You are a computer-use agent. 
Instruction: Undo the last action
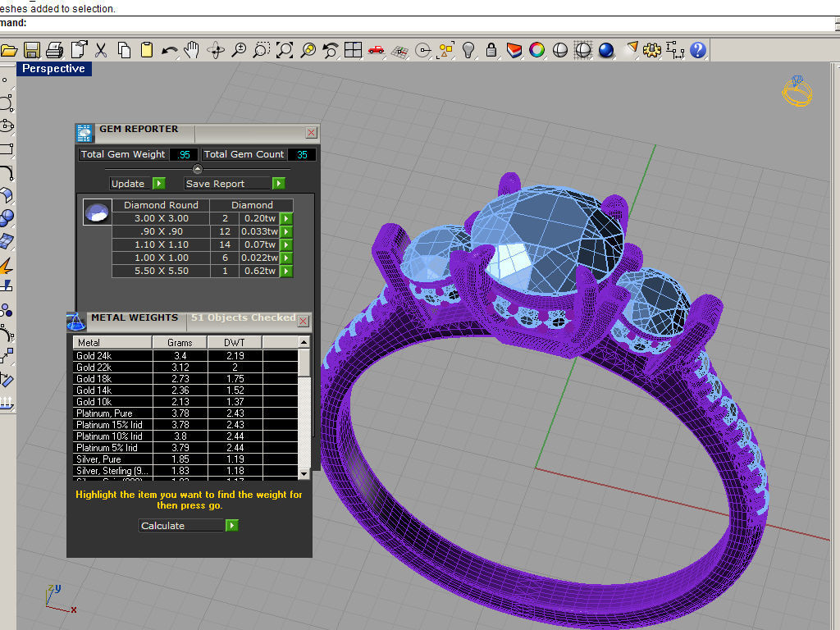tap(169, 51)
